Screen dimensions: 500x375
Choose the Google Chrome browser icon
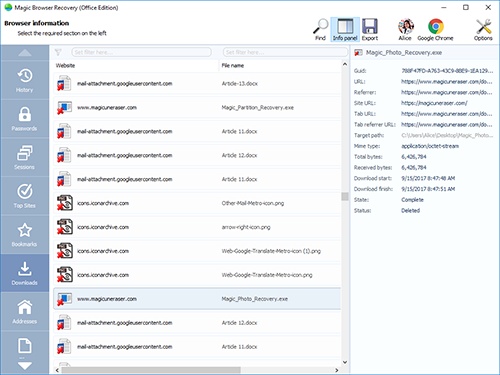[435, 30]
